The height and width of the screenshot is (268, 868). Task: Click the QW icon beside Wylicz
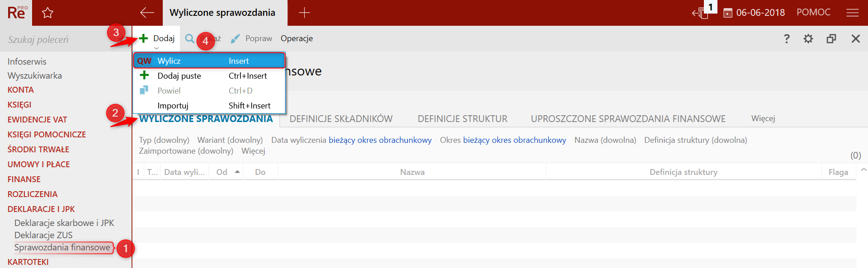(144, 61)
